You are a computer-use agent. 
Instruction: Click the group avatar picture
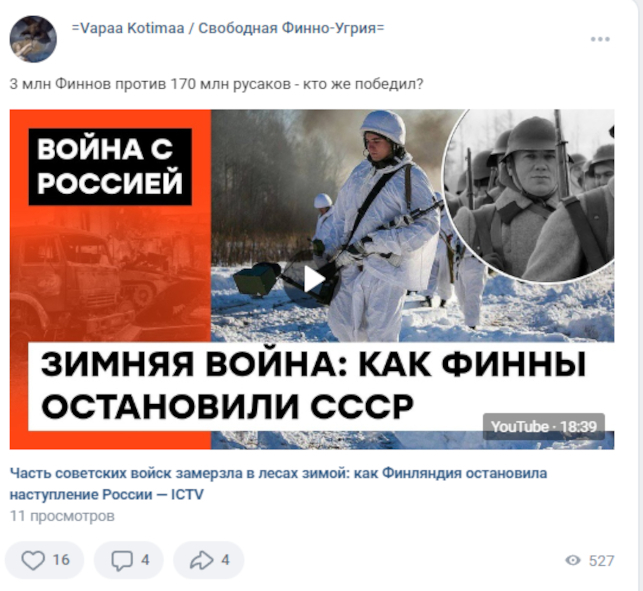click(33, 39)
